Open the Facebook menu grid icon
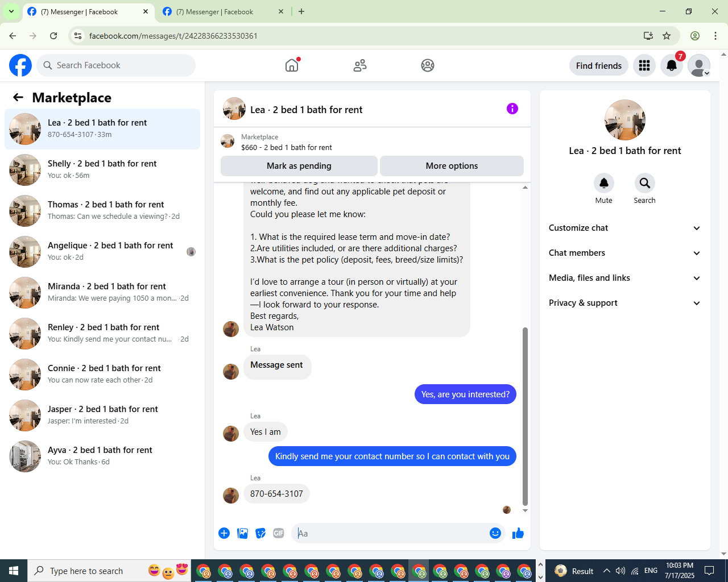Viewport: 728px width, 582px height. click(x=644, y=65)
